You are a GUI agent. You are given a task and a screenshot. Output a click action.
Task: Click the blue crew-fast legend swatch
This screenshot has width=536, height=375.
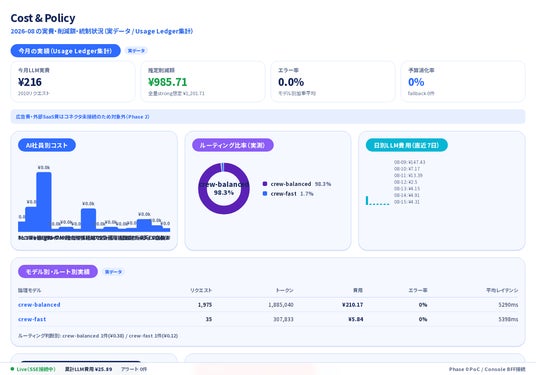tap(265, 193)
